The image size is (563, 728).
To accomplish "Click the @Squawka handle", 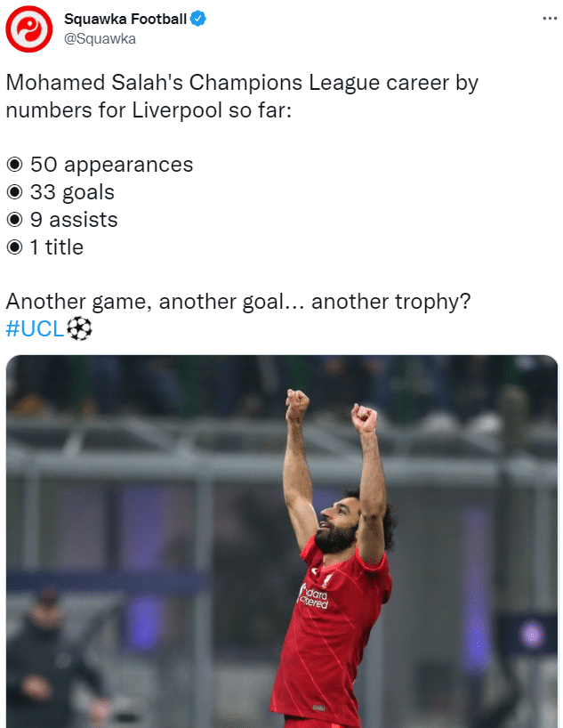I will point(100,38).
